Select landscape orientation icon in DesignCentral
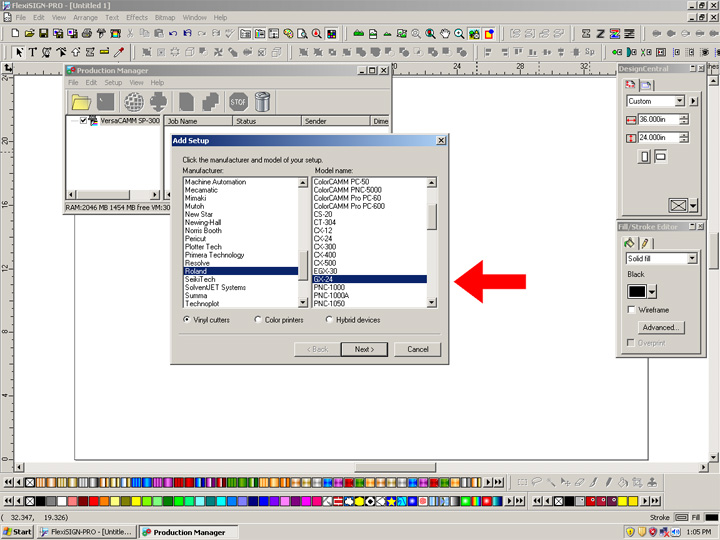Image resolution: width=720 pixels, height=540 pixels. pyautogui.click(x=660, y=157)
